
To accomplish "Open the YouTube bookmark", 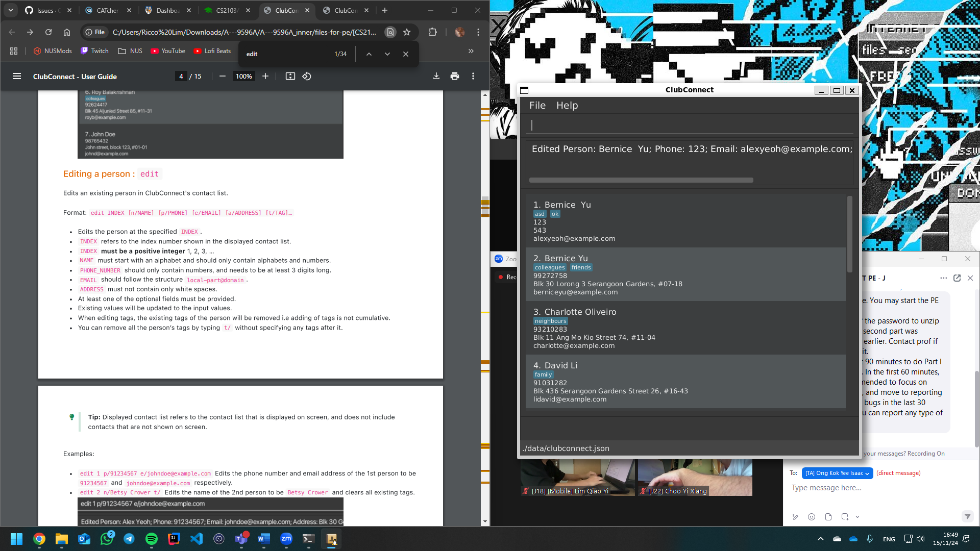I will pyautogui.click(x=168, y=51).
